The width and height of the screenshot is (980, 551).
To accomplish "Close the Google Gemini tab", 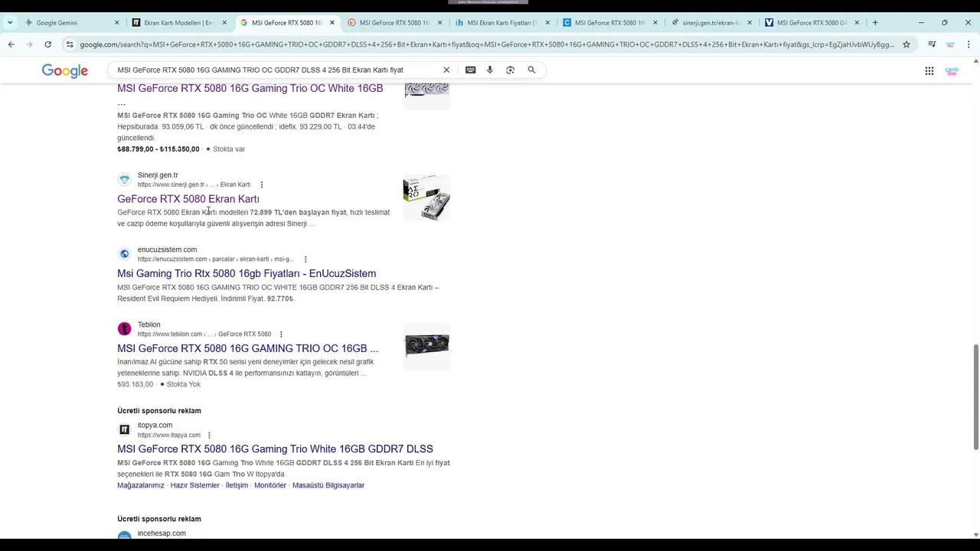I will pos(117,23).
